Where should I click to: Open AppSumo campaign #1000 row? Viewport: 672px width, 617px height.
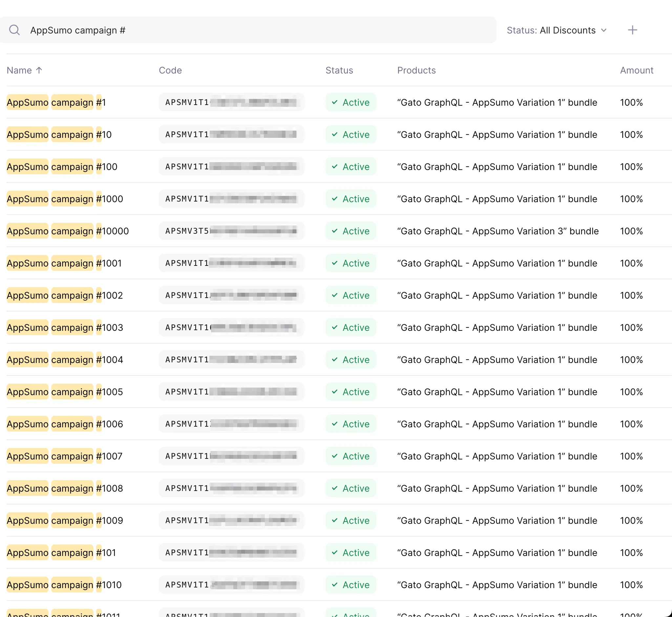[x=339, y=199]
